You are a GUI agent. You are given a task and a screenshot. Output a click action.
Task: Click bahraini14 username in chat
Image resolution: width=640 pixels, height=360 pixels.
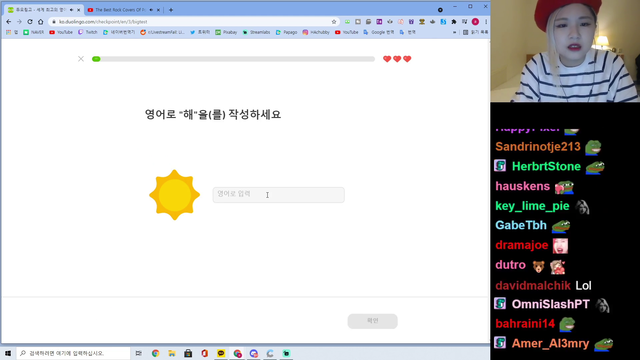(x=525, y=324)
